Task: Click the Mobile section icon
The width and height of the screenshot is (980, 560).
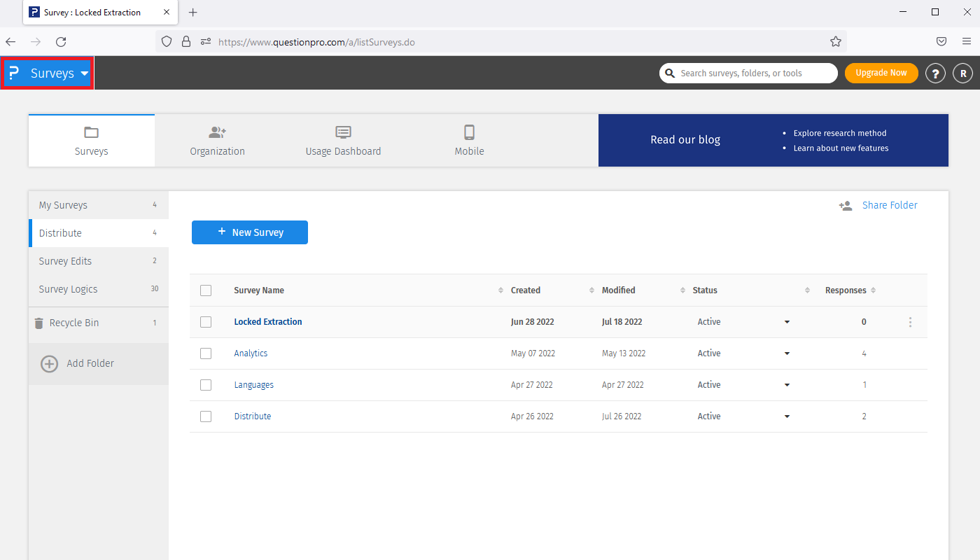Action: pyautogui.click(x=469, y=132)
